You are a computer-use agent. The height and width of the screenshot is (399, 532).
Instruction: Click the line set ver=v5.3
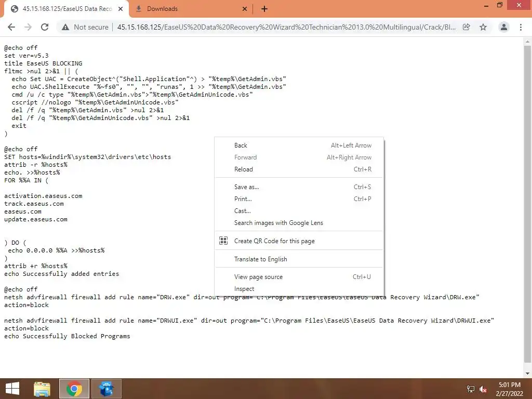point(26,56)
